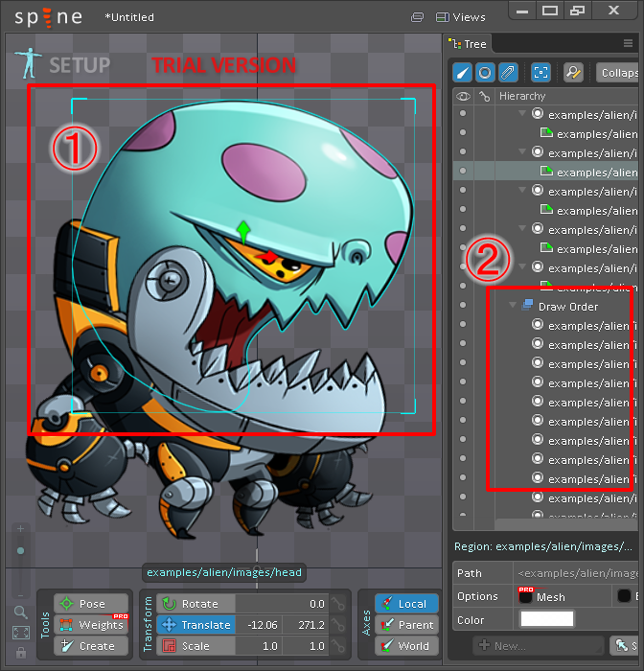Select World axes mode

point(407,645)
